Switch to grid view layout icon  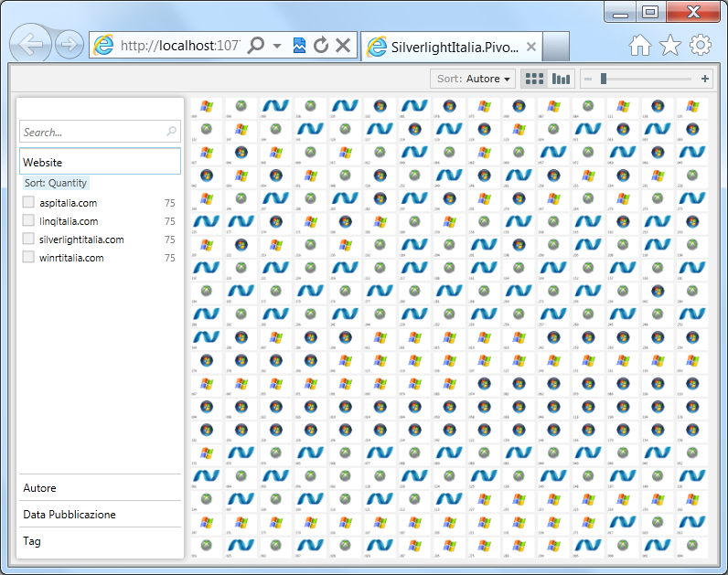[534, 79]
